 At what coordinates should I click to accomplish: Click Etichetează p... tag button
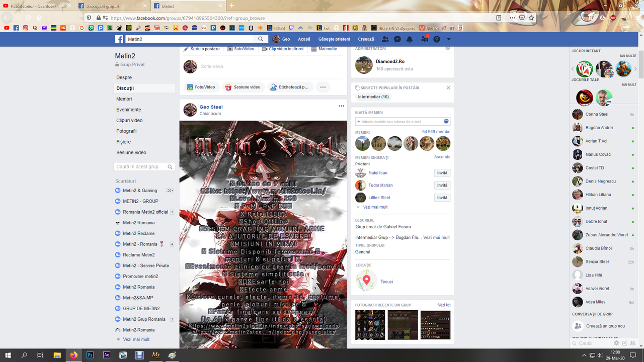(x=290, y=87)
